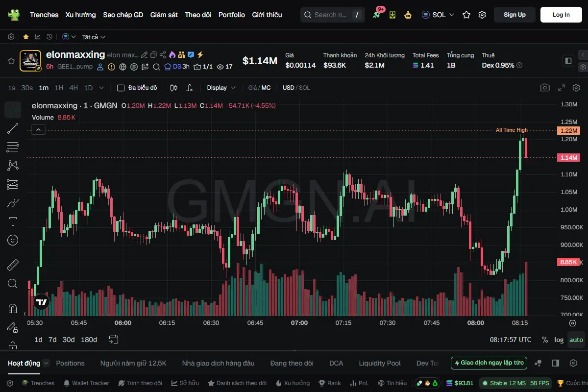The width and height of the screenshot is (588, 392).
Task: Select the 4H timeframe
Action: (73, 88)
